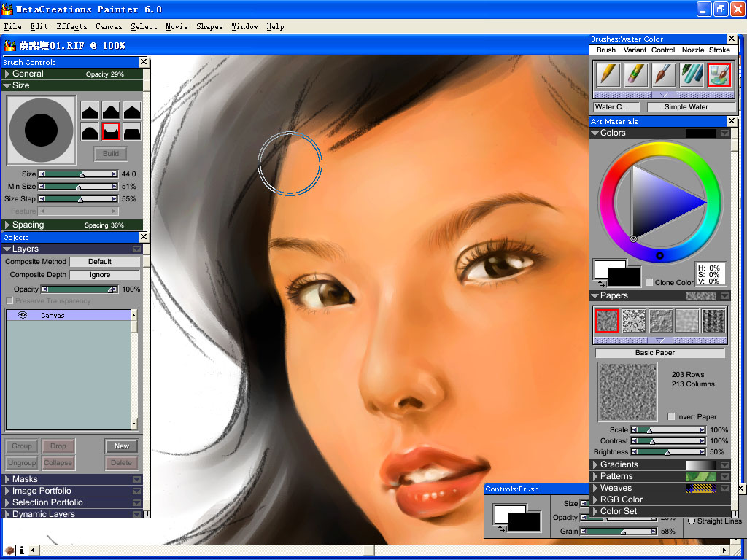Open the Canvas menu
Viewport: 747px width, 560px height.
click(x=109, y=27)
